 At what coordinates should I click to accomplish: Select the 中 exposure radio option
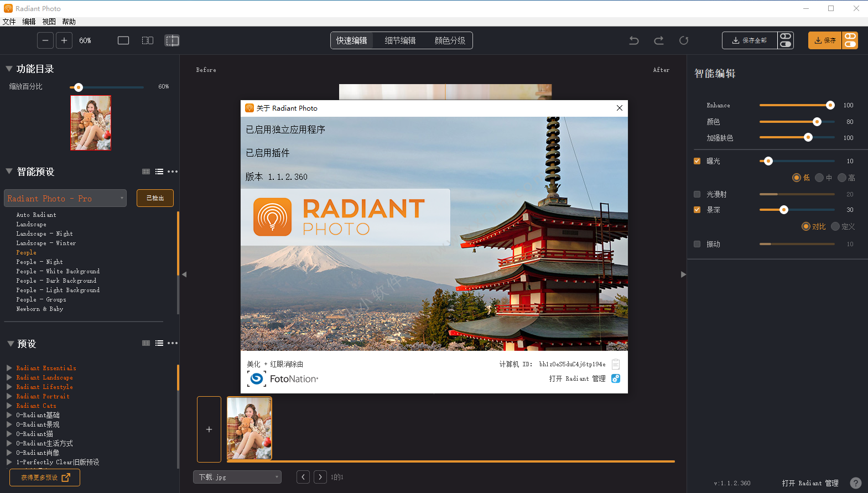tap(819, 178)
